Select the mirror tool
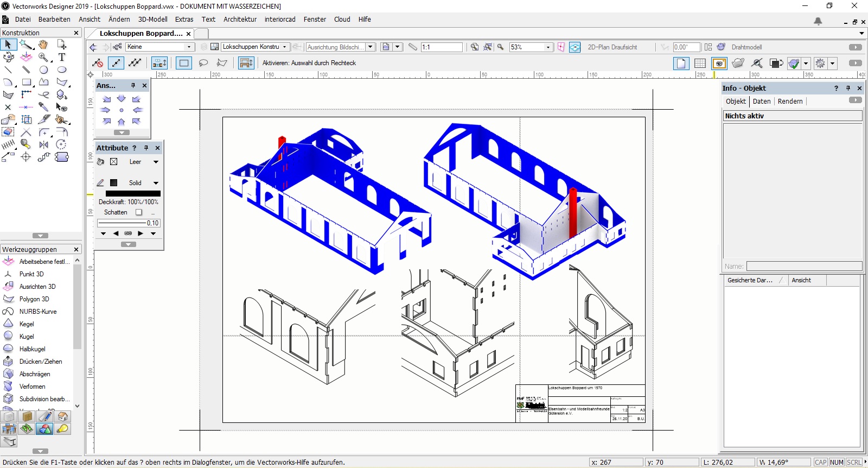The height and width of the screenshot is (468, 868). coord(44,144)
